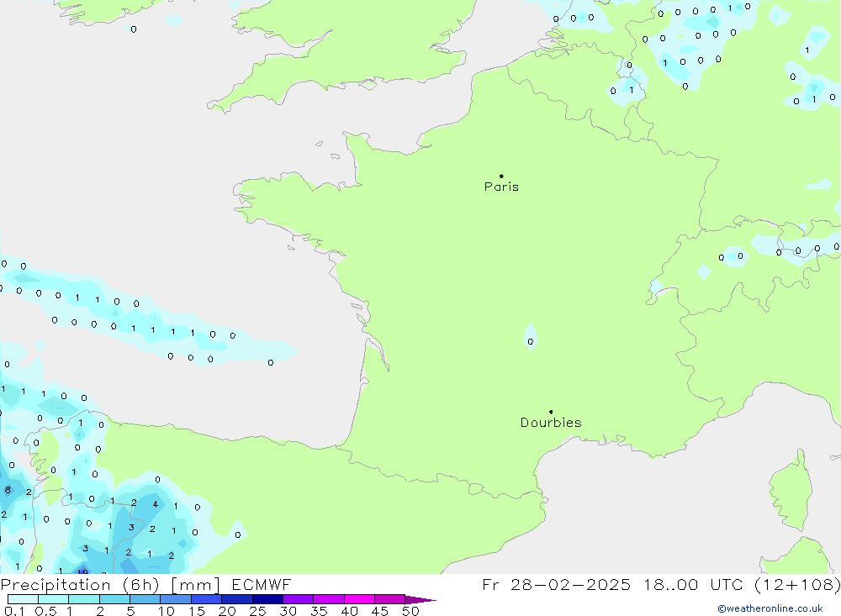Click the Paris city label

pos(501,187)
